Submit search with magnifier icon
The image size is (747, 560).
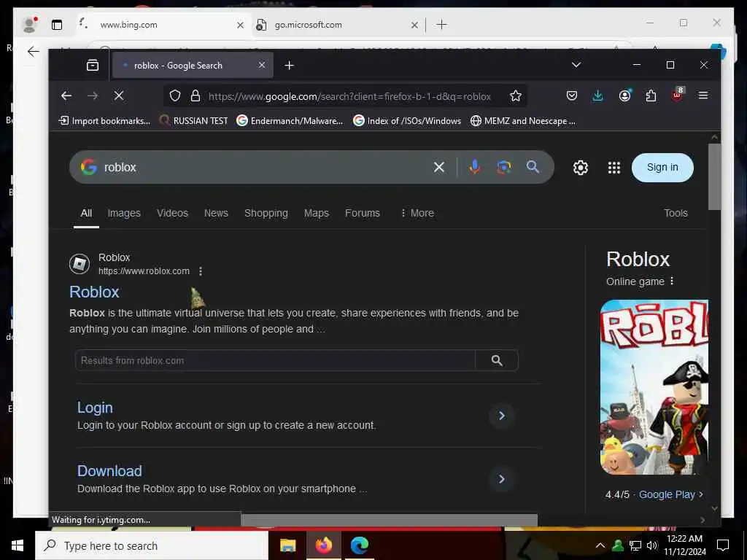[533, 167]
